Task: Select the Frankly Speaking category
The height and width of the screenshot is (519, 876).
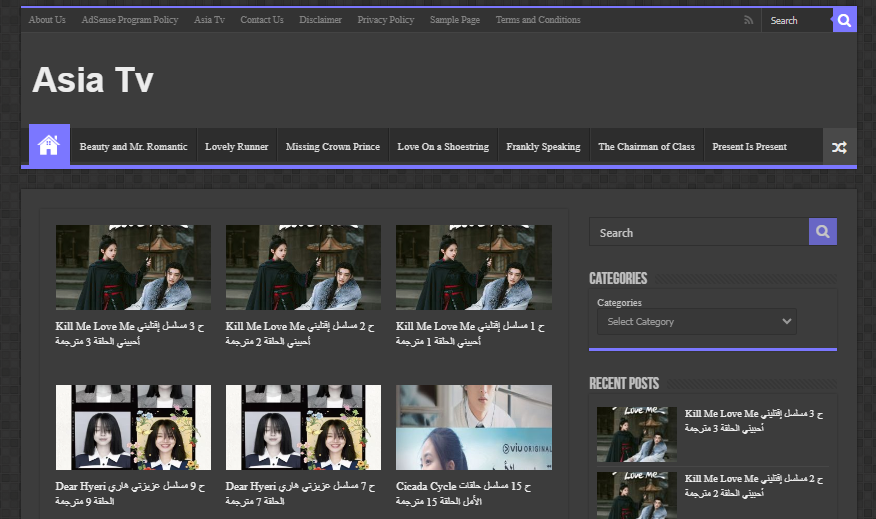Action: (x=543, y=146)
